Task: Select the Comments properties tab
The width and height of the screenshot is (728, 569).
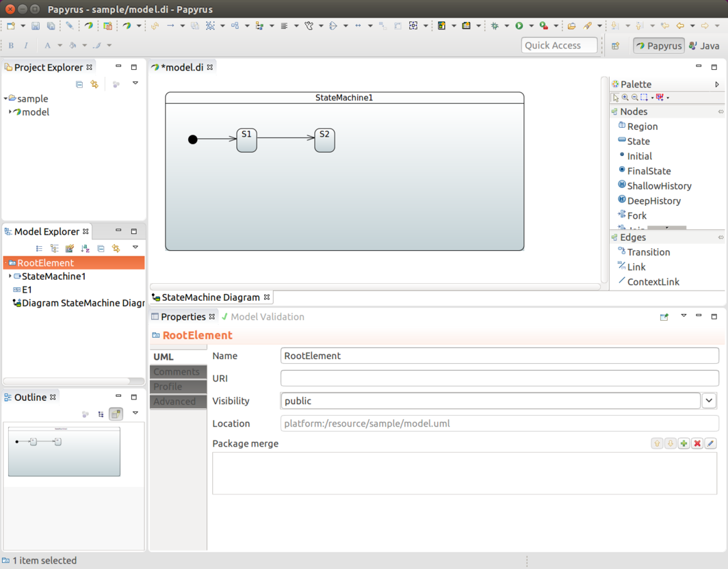Action: click(179, 372)
